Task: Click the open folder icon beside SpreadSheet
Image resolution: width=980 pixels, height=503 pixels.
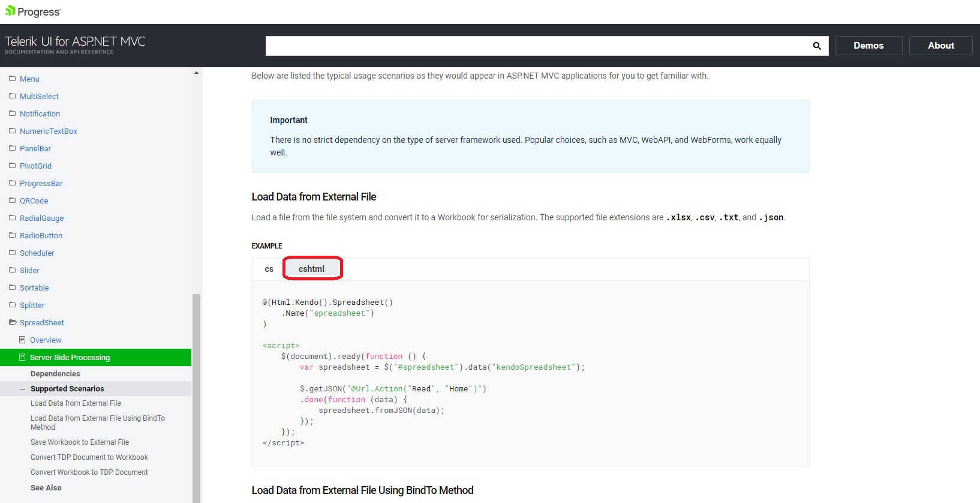Action: [x=13, y=322]
